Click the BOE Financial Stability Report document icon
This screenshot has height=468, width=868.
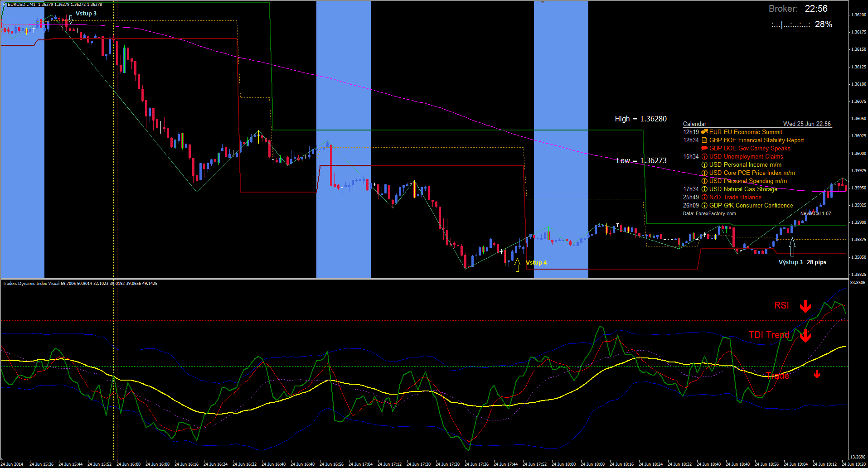tap(704, 140)
